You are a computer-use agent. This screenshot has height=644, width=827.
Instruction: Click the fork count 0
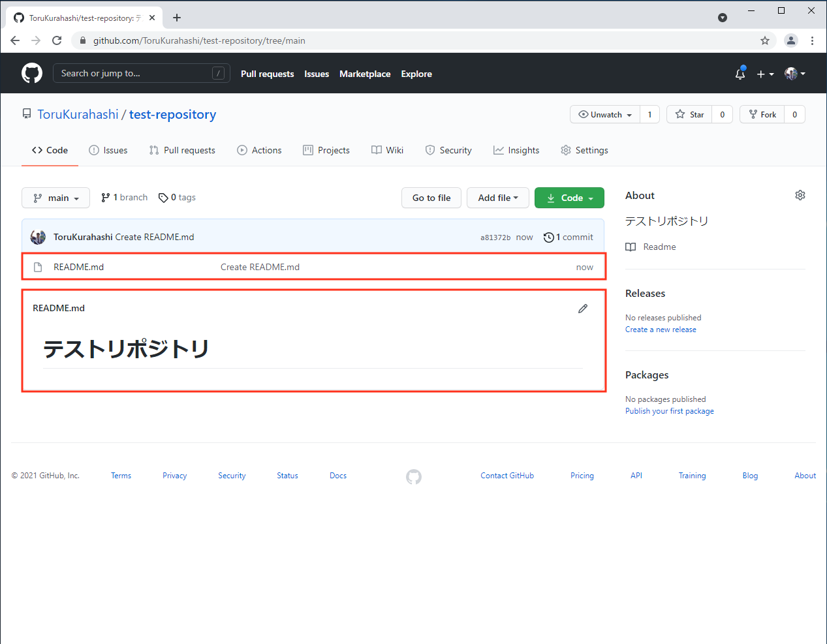point(794,114)
